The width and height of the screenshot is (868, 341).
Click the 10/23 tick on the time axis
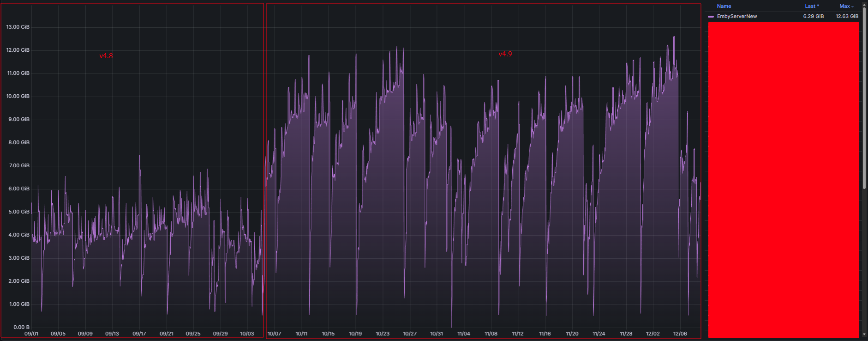click(x=383, y=334)
